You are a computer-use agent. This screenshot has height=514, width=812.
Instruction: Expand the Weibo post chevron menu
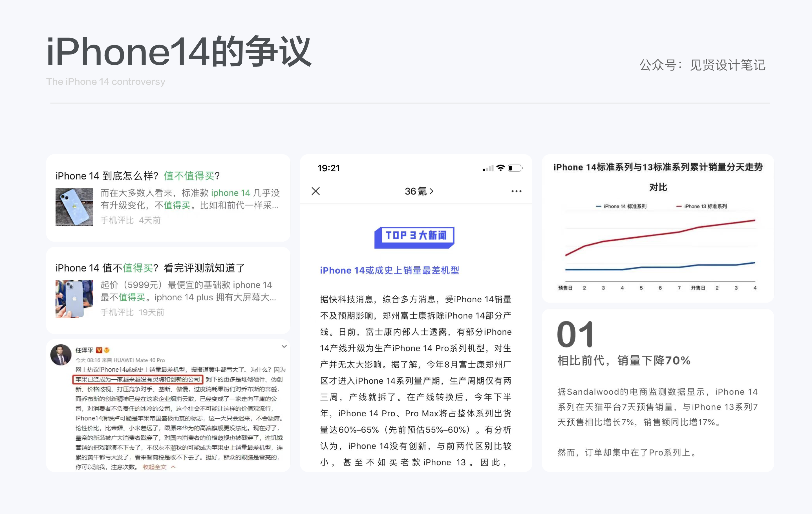coord(284,347)
